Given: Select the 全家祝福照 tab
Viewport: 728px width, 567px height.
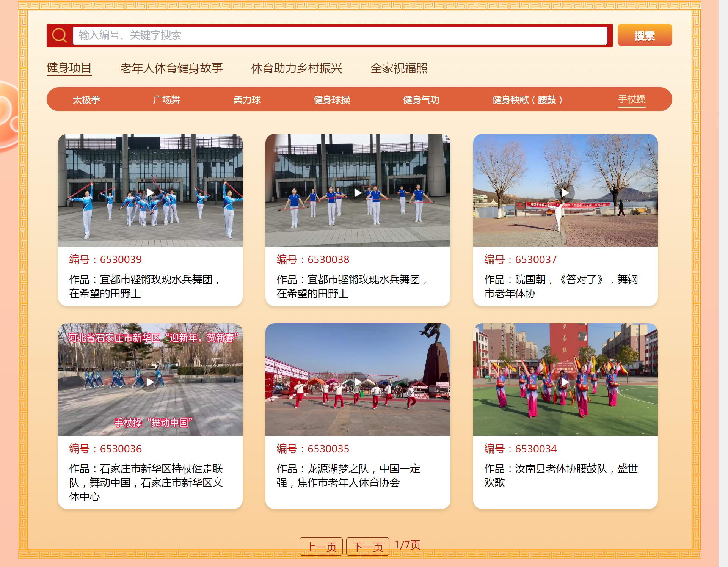Looking at the screenshot, I should [x=399, y=68].
